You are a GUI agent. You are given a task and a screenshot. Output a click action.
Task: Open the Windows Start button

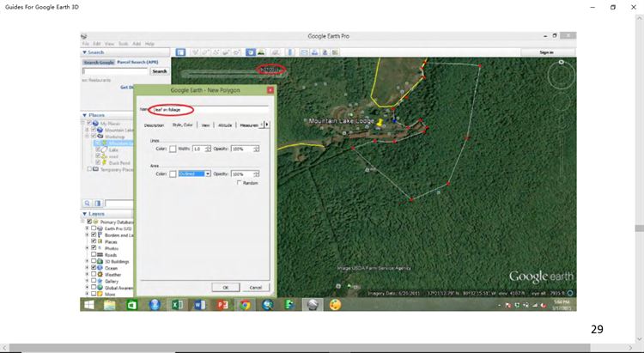click(x=88, y=305)
